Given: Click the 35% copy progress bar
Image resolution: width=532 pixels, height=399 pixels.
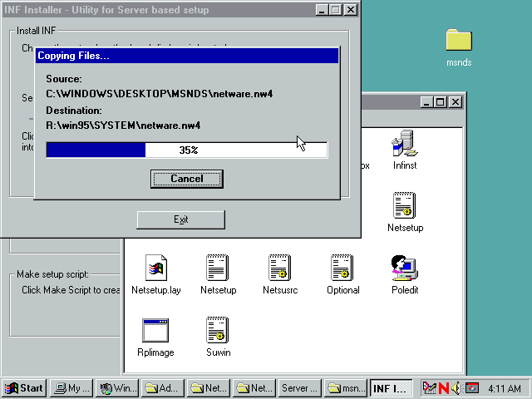Looking at the screenshot, I should pyautogui.click(x=187, y=150).
